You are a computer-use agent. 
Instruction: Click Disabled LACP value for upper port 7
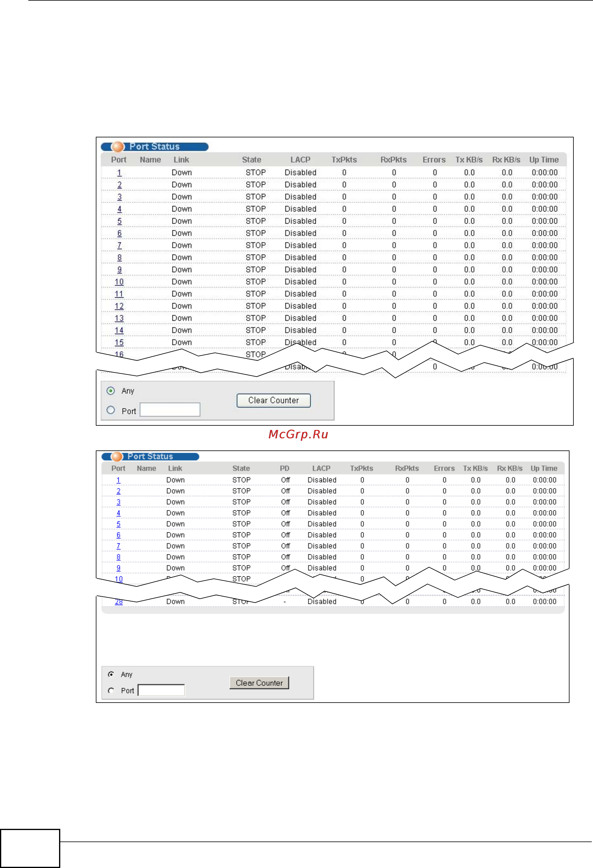click(x=300, y=245)
